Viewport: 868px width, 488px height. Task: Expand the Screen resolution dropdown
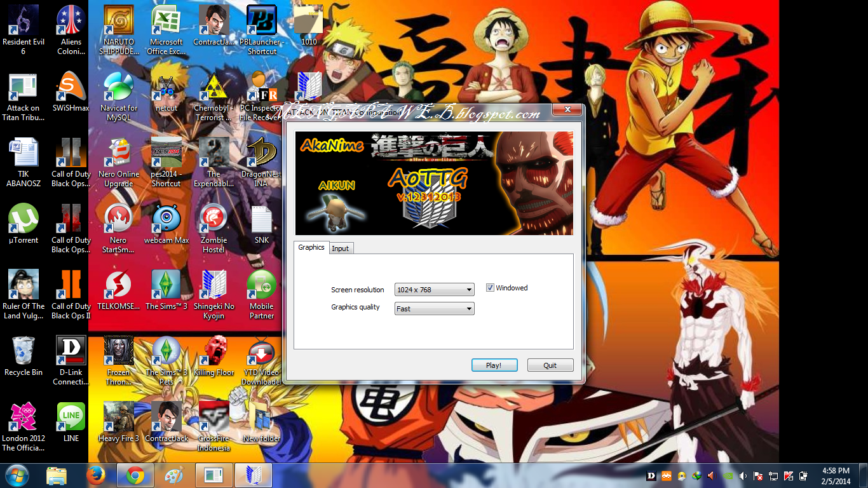tap(435, 290)
